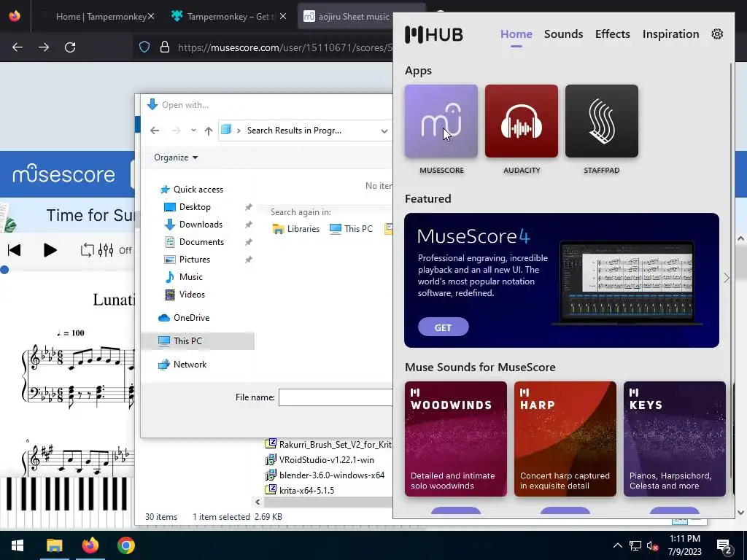Close the Tampermonkey – Get tab
The image size is (747, 560).
tap(283, 16)
